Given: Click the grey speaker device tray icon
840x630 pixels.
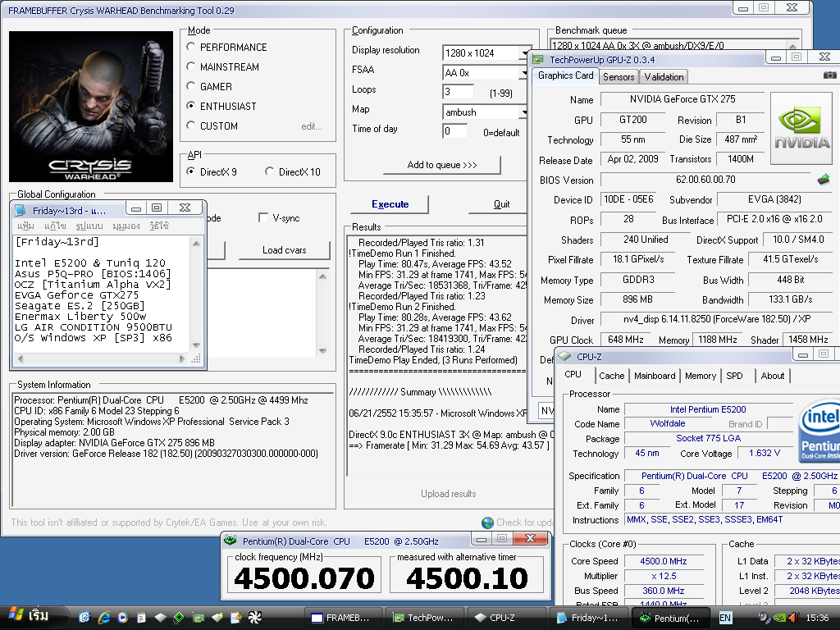Looking at the screenshot, I should (x=765, y=618).
